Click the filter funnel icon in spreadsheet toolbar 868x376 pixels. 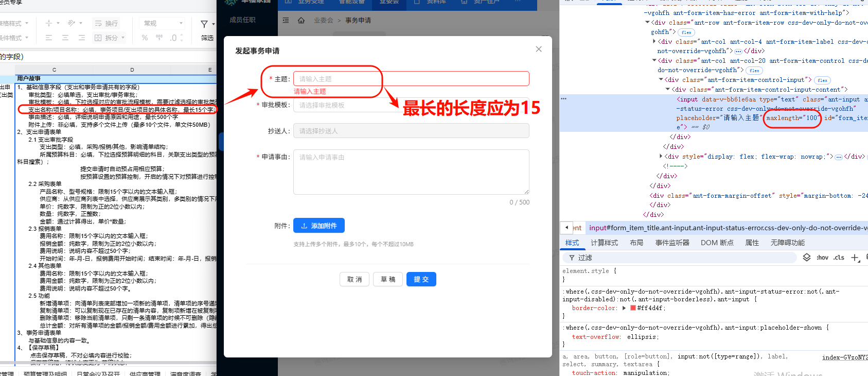click(204, 24)
